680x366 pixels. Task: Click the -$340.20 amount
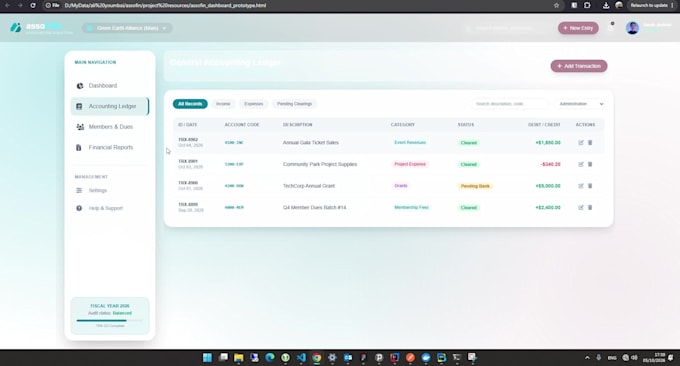coord(550,164)
